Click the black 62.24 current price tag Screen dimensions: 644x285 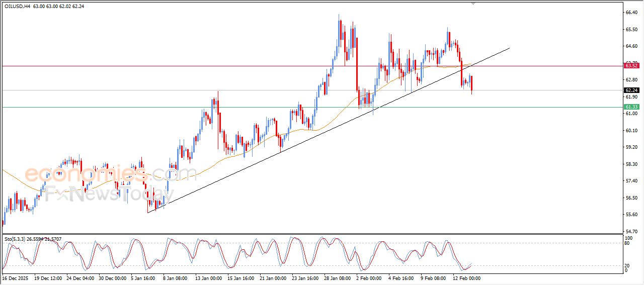(x=631, y=90)
